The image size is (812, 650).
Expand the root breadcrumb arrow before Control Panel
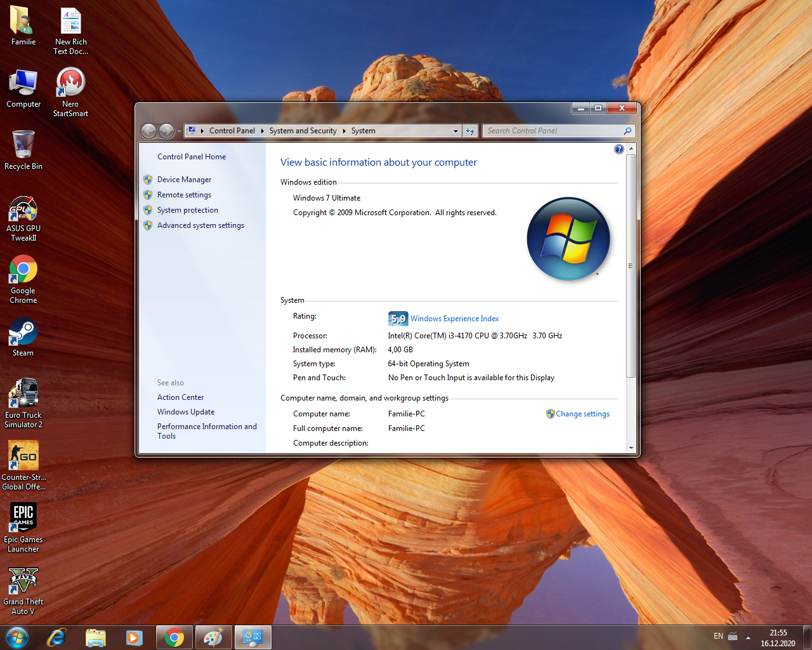[202, 131]
